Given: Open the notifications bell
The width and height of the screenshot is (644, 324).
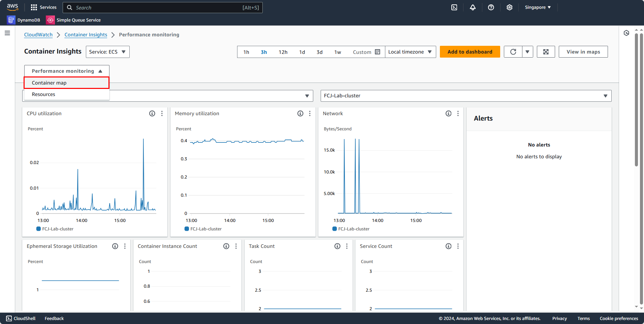Looking at the screenshot, I should [x=473, y=7].
